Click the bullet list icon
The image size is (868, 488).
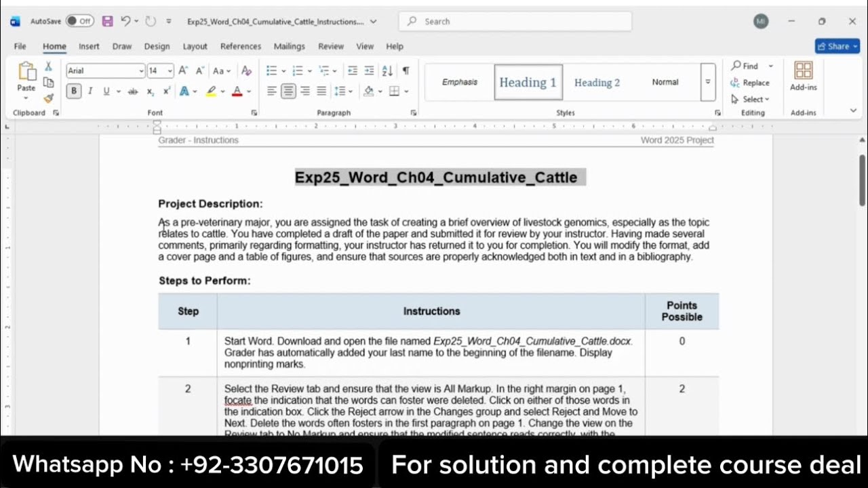(271, 70)
